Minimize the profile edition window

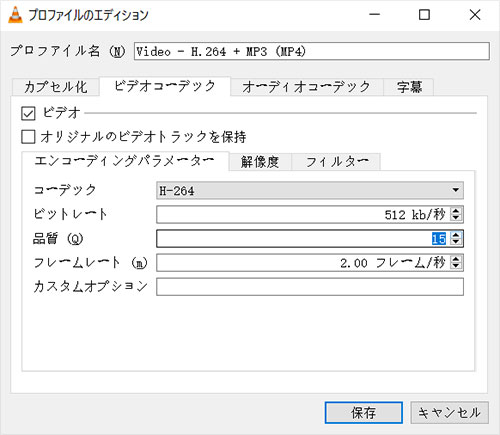375,15
